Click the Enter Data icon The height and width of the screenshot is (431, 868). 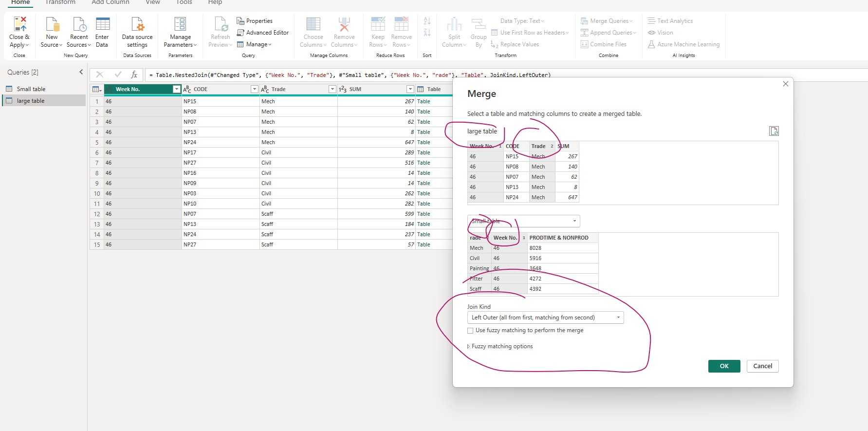[x=102, y=24]
